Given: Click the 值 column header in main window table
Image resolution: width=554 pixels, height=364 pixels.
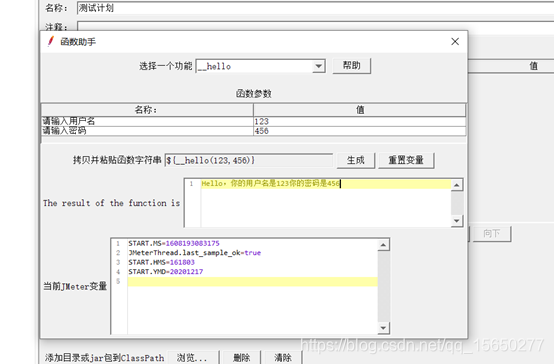Looking at the screenshot, I should (x=533, y=66).
